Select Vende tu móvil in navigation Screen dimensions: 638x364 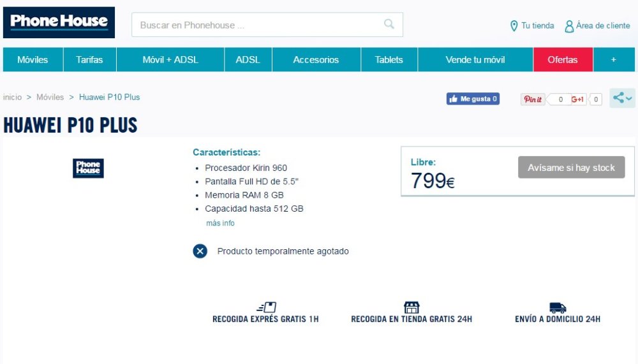tap(475, 60)
